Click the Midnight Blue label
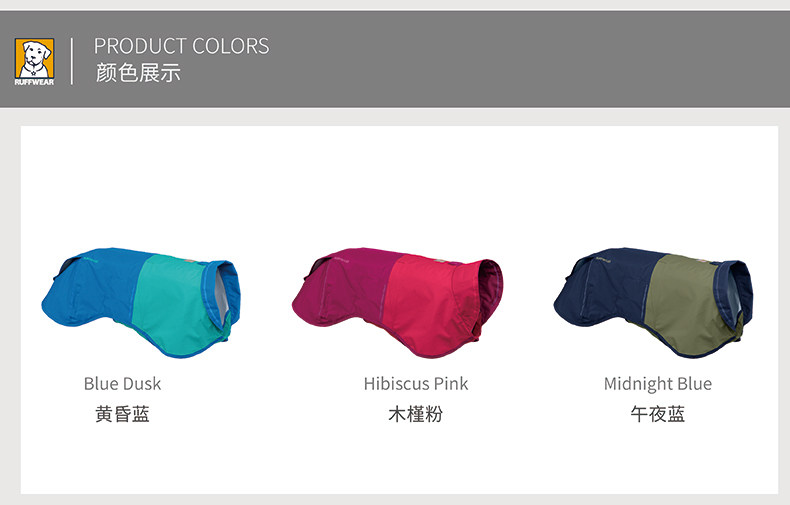The width and height of the screenshot is (790, 505). (x=657, y=384)
